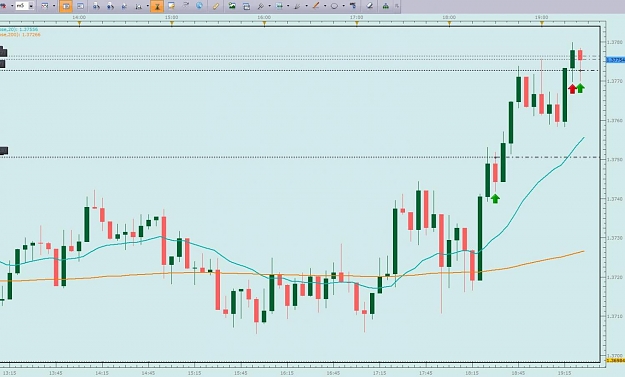Click the third zoom tool icon
The image size is (625, 377).
(124, 6)
